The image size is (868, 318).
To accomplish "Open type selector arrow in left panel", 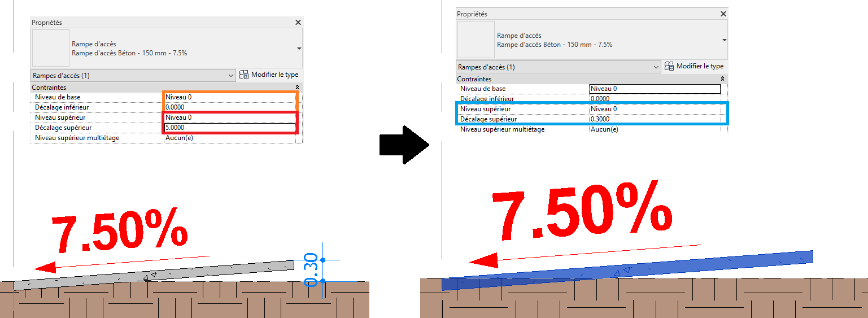I will [x=299, y=49].
